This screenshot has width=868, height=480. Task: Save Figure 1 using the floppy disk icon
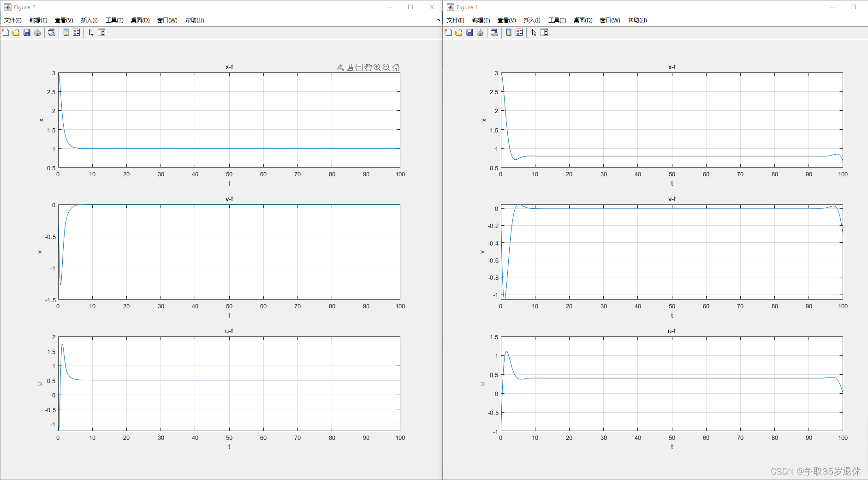tap(470, 32)
